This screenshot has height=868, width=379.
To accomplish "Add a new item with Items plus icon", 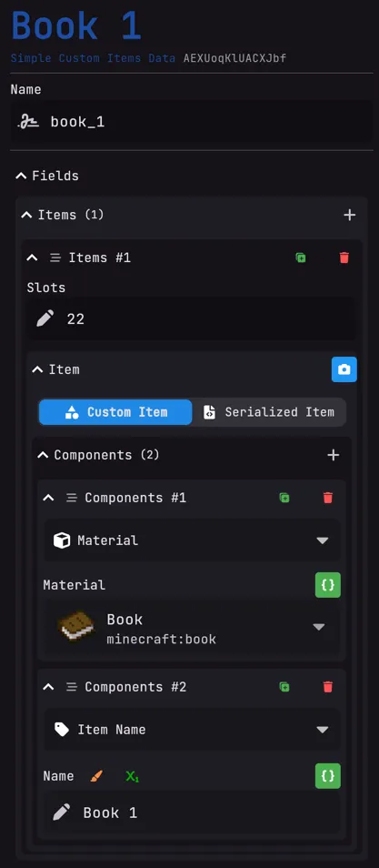I will tap(350, 215).
